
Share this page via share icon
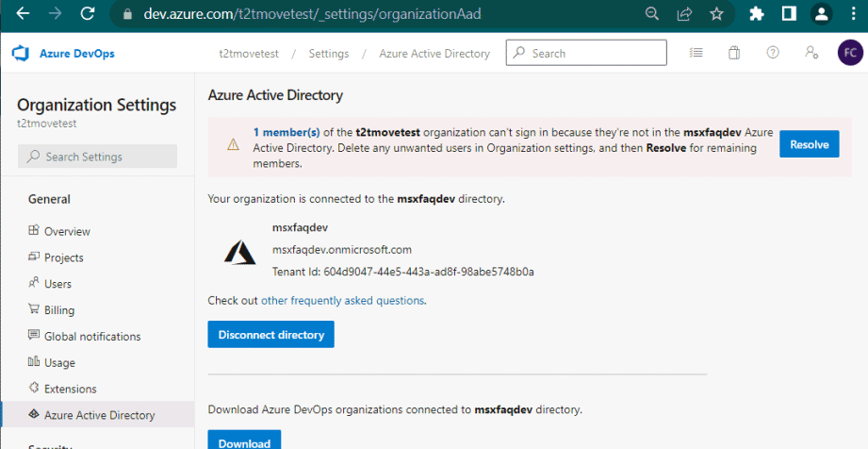685,14
